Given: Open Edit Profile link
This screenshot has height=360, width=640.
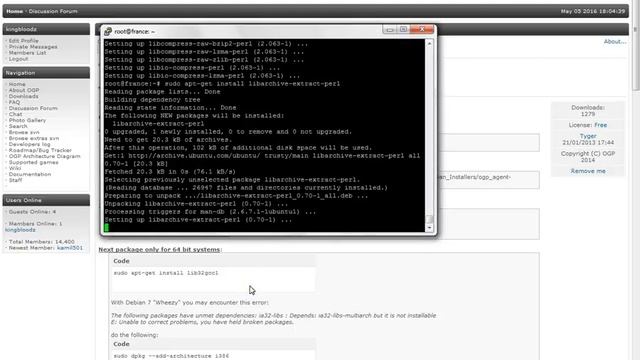Looking at the screenshot, I should coord(24,41).
